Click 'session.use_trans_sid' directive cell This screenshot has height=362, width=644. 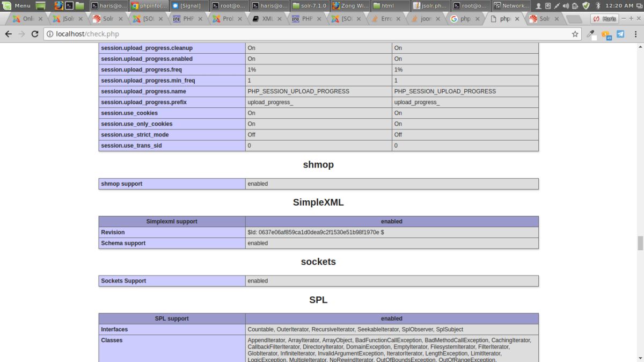coord(172,146)
